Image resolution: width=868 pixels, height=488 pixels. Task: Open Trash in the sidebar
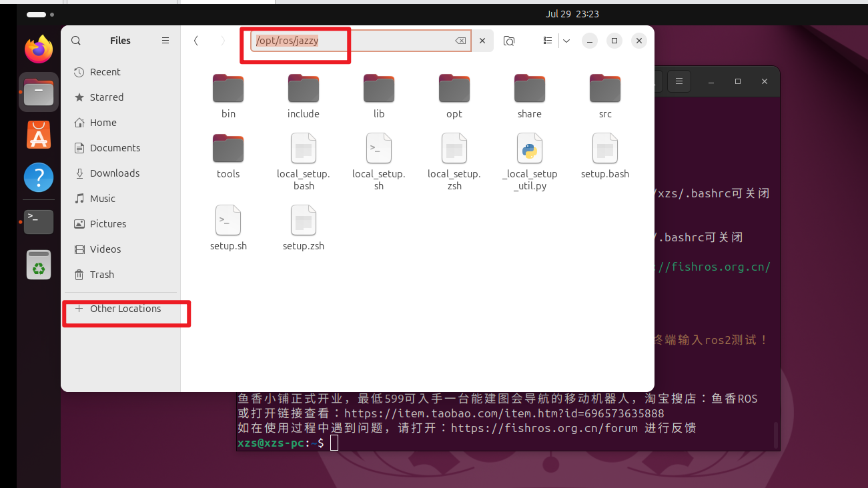[x=120, y=275]
